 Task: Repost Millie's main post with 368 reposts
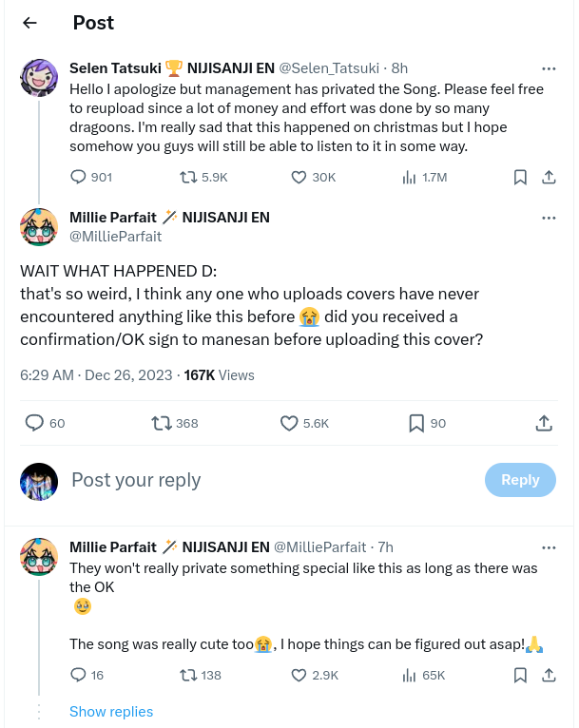(161, 423)
